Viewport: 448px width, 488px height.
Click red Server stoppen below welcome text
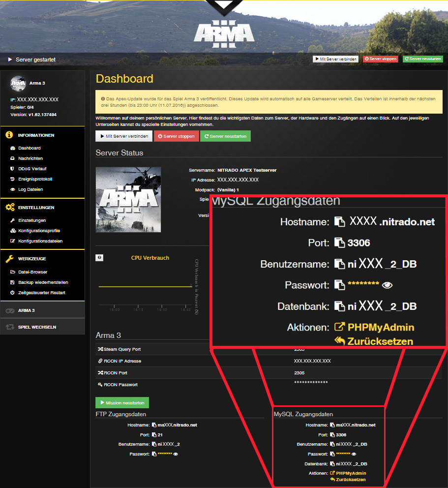177,136
